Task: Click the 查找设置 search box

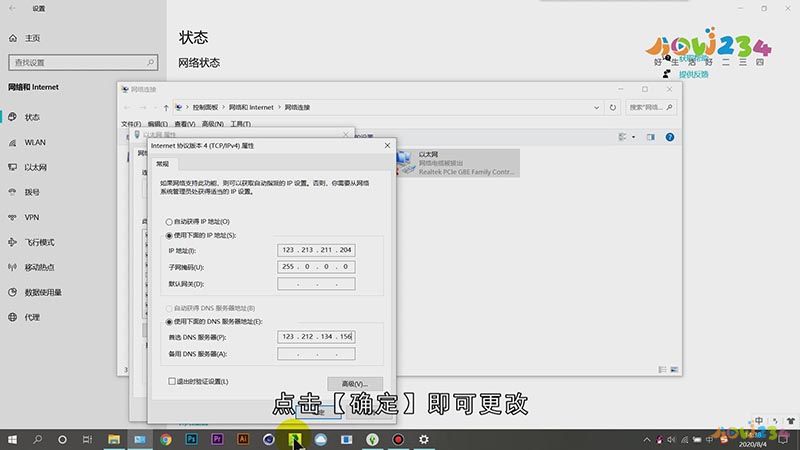Action: (x=83, y=62)
